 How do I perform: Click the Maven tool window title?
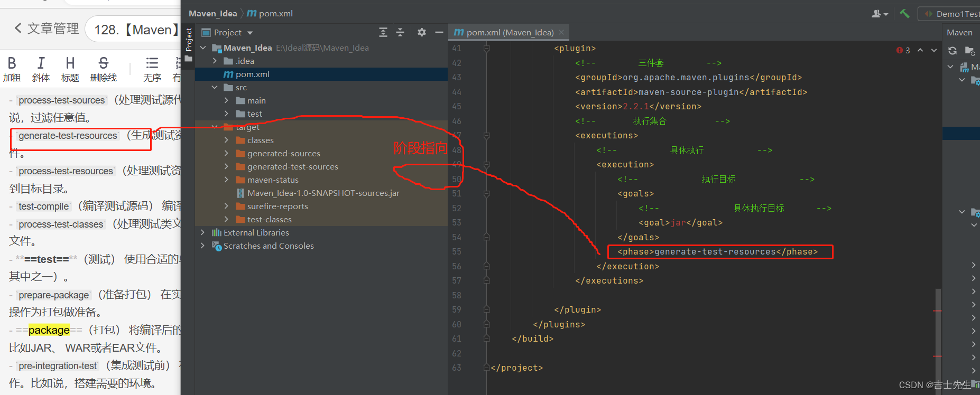point(959,33)
